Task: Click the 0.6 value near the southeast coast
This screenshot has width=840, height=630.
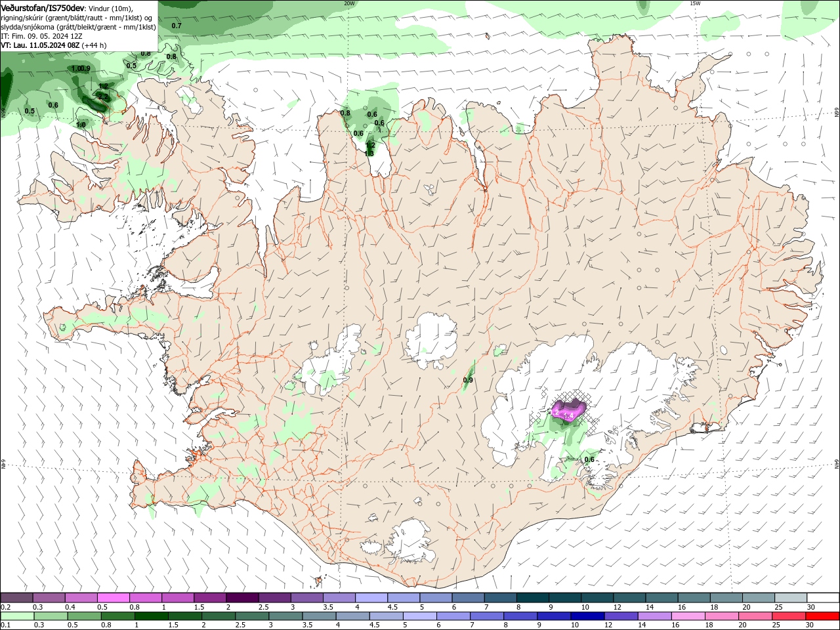Action: [589, 459]
